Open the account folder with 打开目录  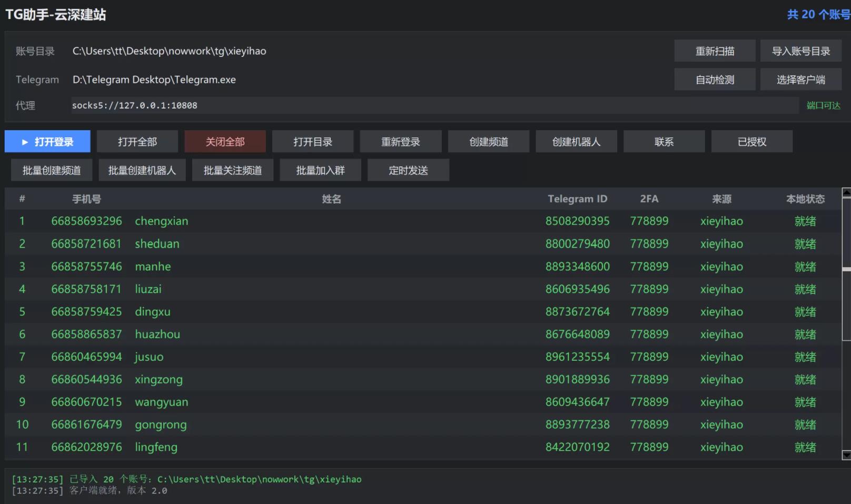pyautogui.click(x=313, y=142)
